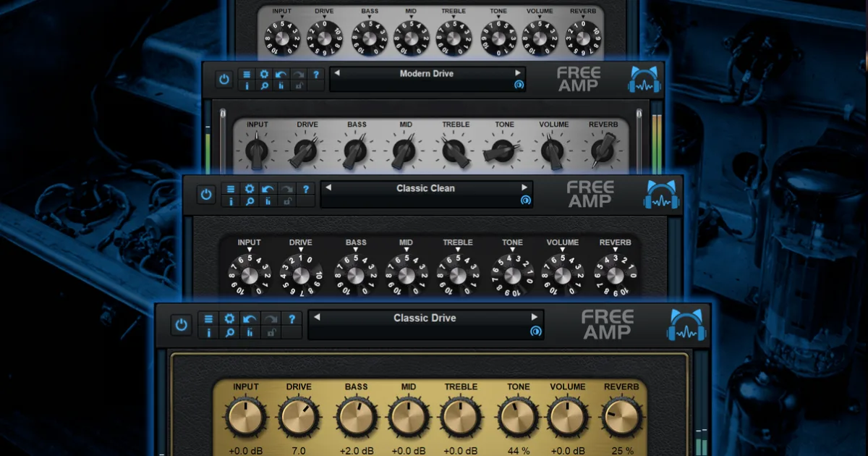Click circular preset icon under Classic Drive name
This screenshot has width=868, height=456.
535,331
